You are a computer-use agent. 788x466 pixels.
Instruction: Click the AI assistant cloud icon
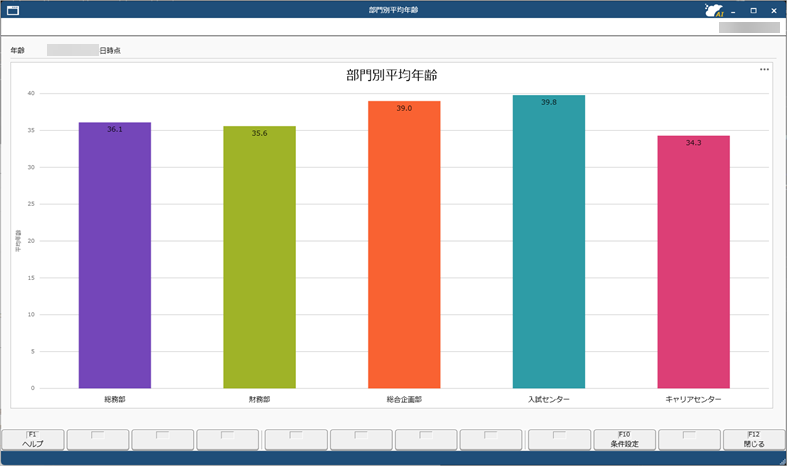(714, 10)
